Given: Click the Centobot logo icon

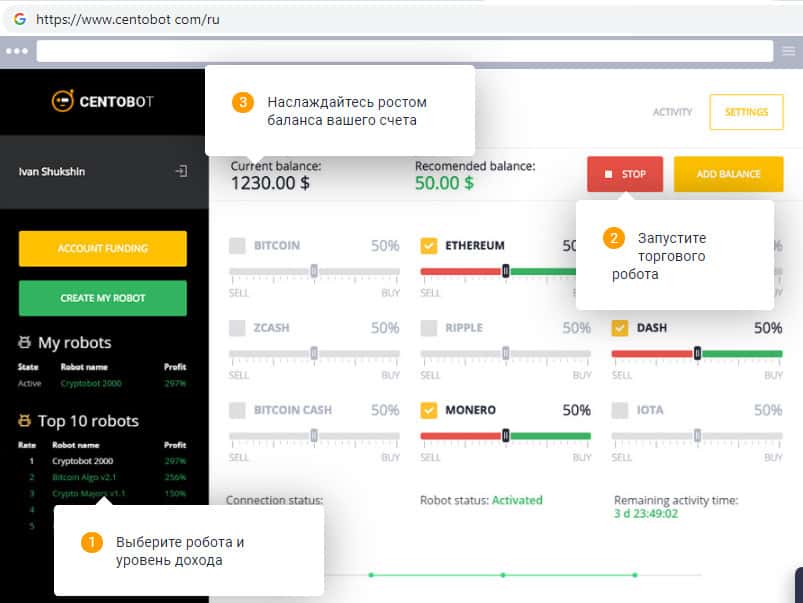Looking at the screenshot, I should coord(62,100).
